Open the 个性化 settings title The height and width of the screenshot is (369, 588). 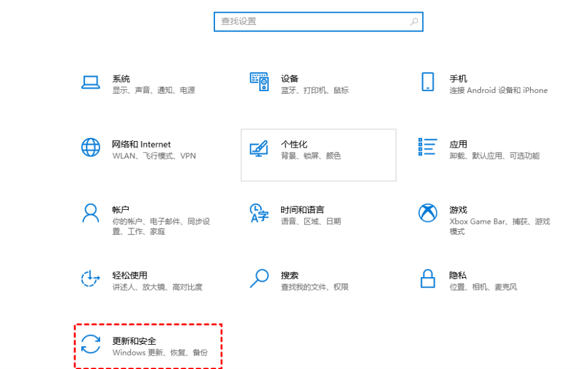click(x=294, y=144)
